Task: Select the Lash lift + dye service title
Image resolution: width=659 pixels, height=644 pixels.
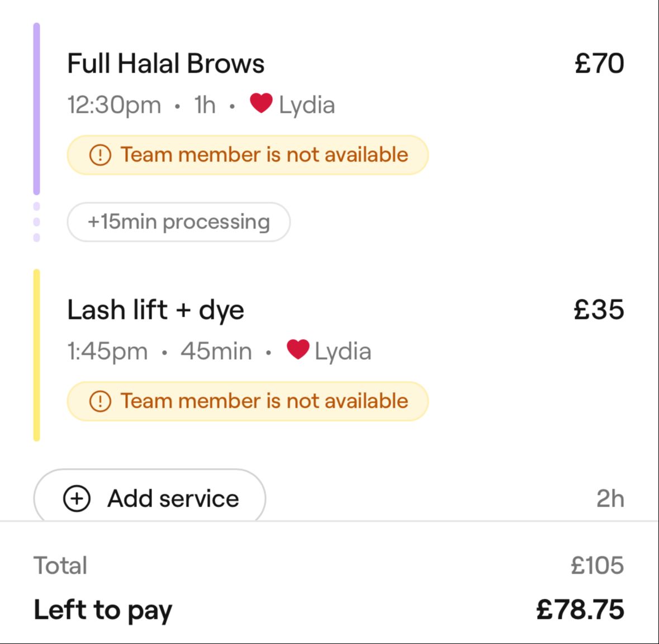Action: click(155, 310)
